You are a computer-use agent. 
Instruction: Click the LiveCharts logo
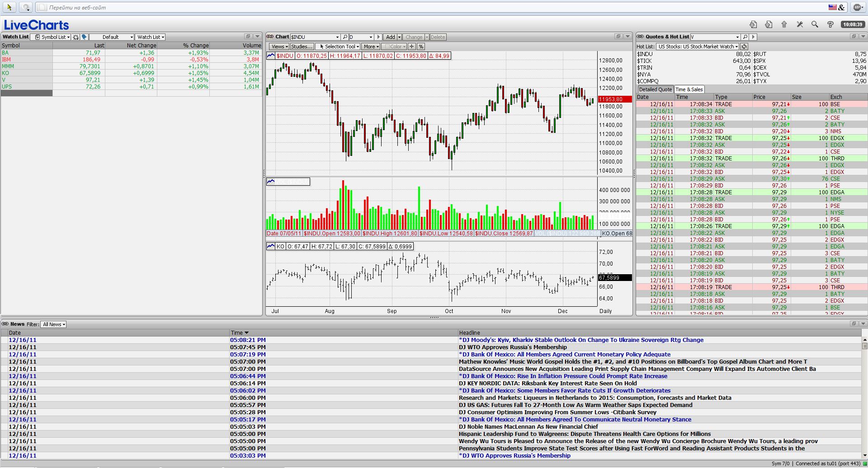coord(36,25)
